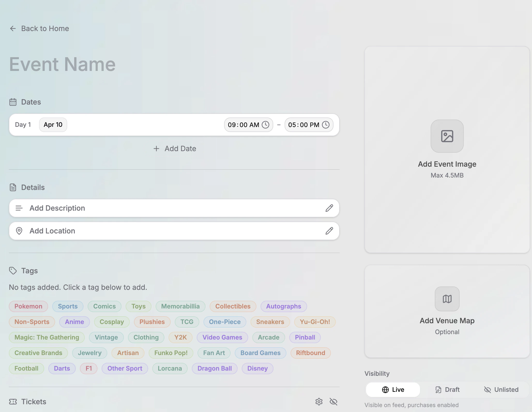Select the Collectibles tag
The width and height of the screenshot is (532, 412).
[233, 306]
